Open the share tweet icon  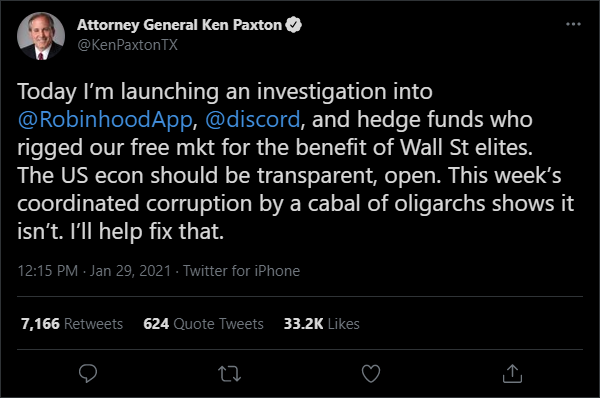pos(512,374)
